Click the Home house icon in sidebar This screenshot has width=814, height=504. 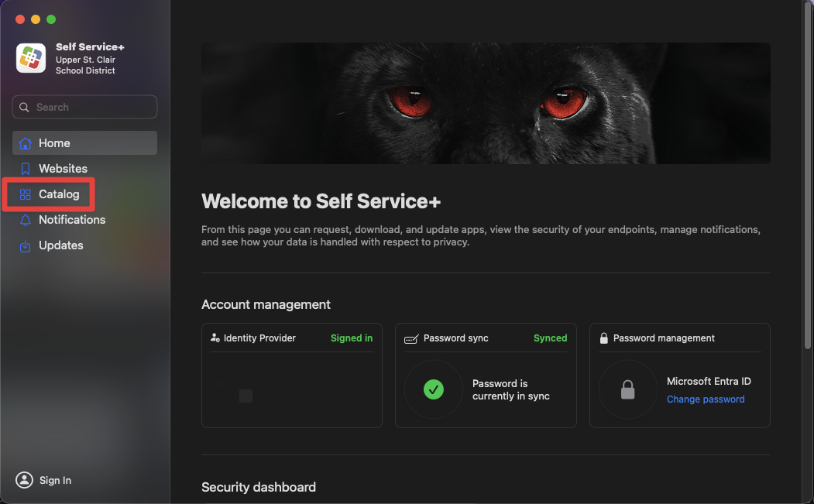[26, 143]
